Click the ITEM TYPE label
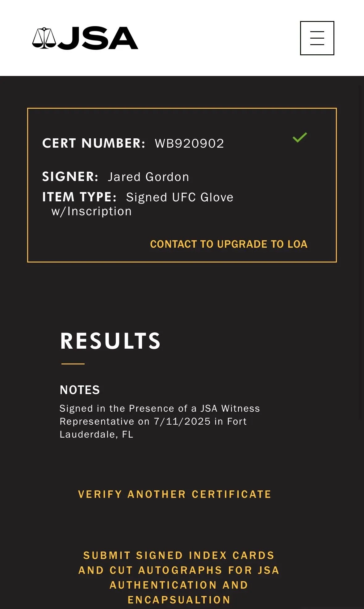 [x=79, y=197]
